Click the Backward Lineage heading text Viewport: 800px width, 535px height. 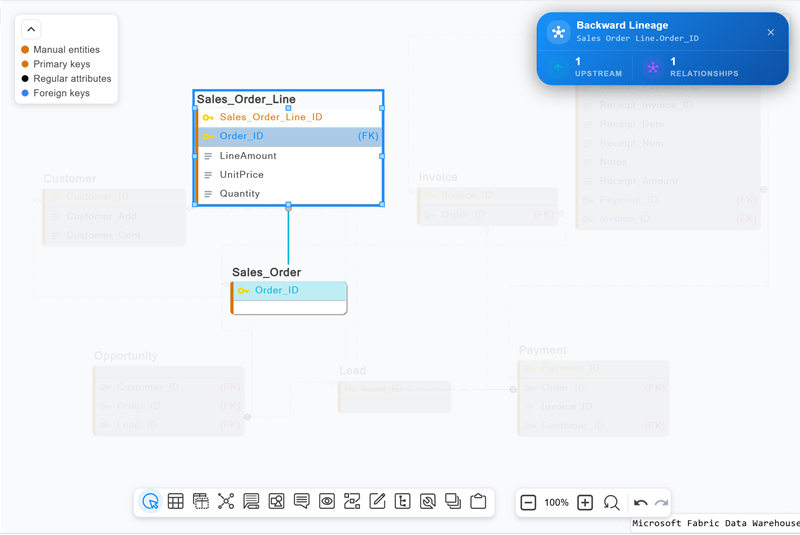622,26
